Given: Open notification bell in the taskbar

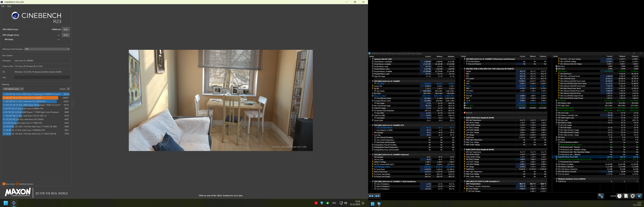Looking at the screenshot, I should pos(363,203).
